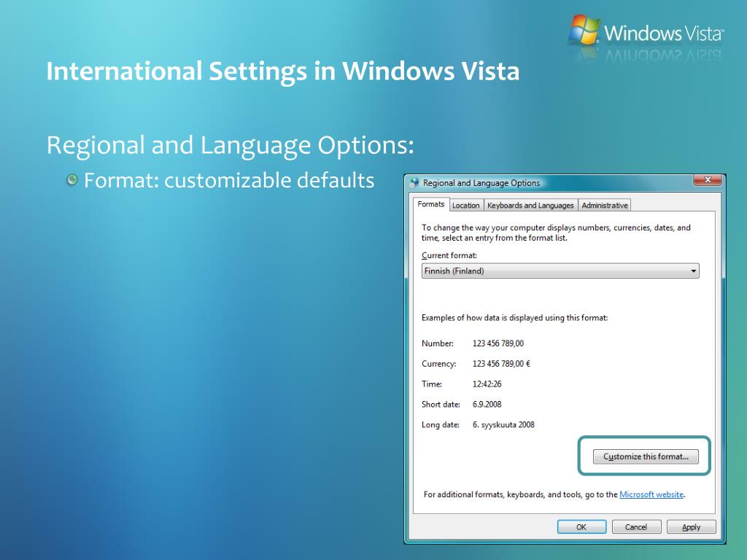This screenshot has height=560, width=747.
Task: Select the number example 123 456 789,00
Action: [498, 343]
